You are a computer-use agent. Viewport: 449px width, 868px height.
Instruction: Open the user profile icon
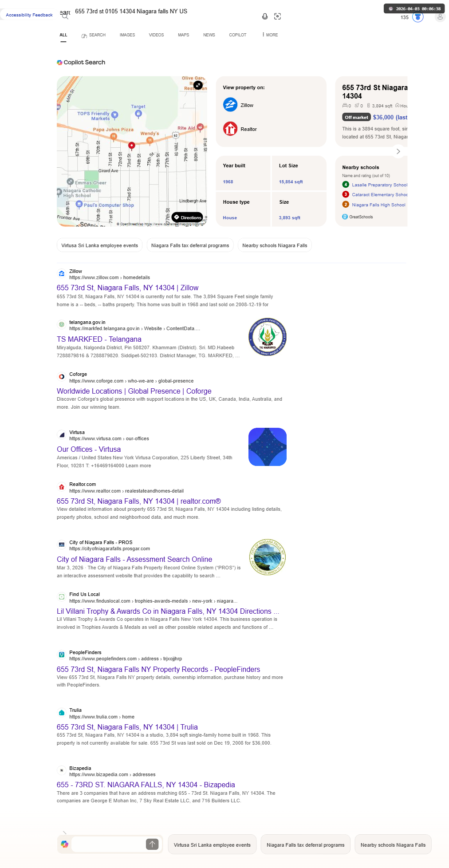[440, 17]
